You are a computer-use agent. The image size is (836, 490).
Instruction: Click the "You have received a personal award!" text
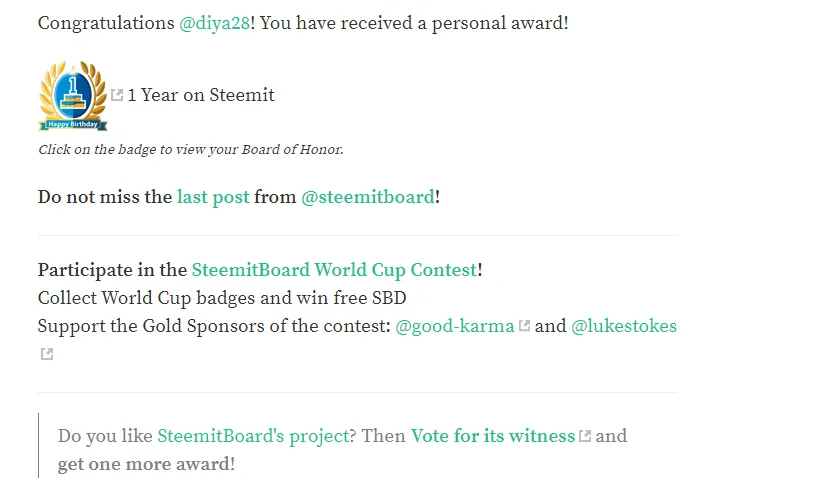(x=414, y=23)
